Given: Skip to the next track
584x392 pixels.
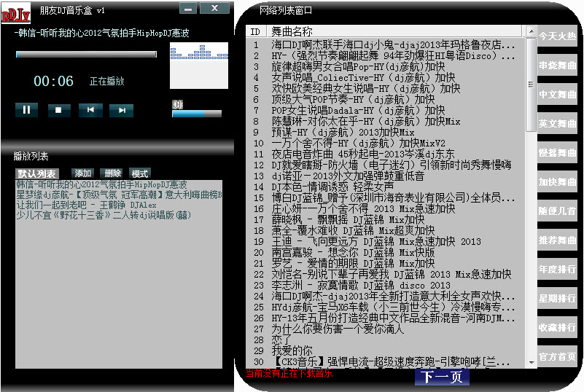Looking at the screenshot, I should (122, 110).
